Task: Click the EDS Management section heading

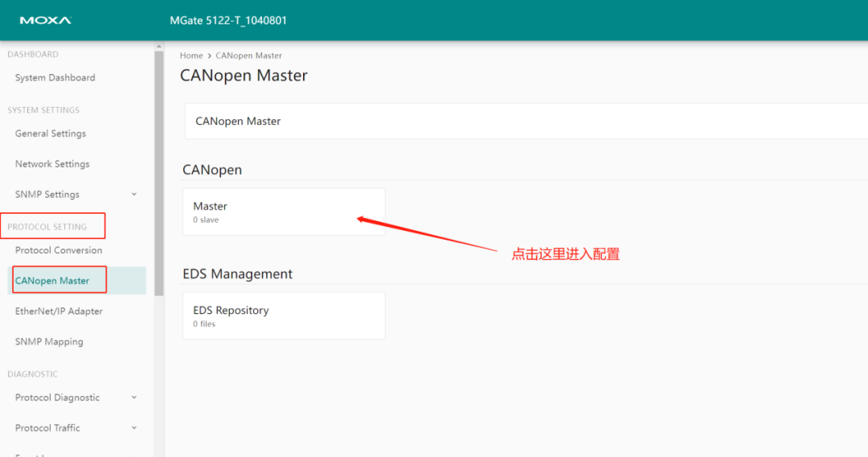Action: click(237, 274)
